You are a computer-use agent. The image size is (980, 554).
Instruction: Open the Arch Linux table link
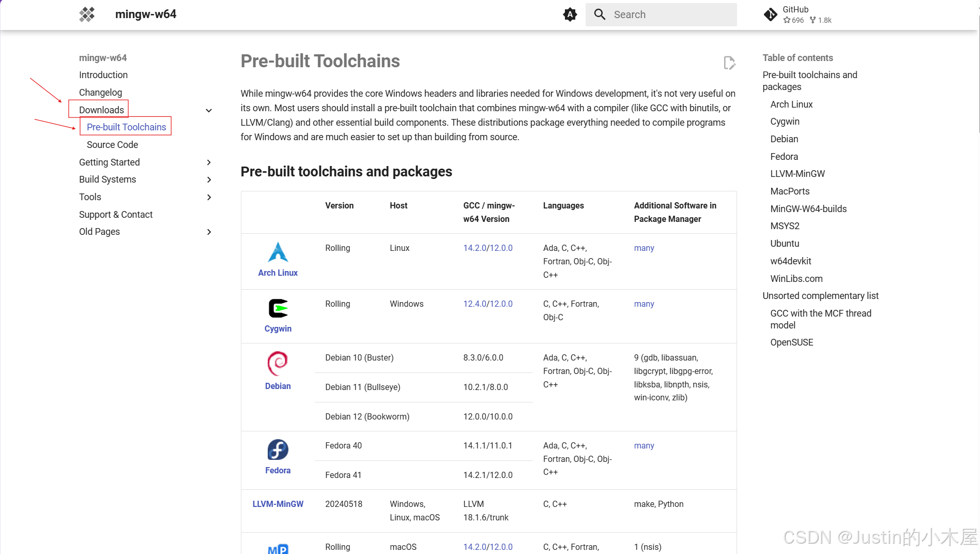click(x=278, y=273)
